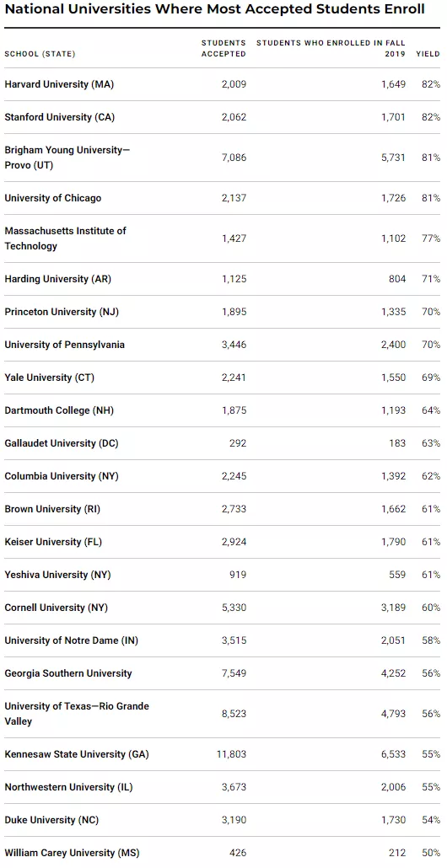Screen dimensions: 447x868
Task: Open the Duke University (NC) link
Action: (51, 821)
